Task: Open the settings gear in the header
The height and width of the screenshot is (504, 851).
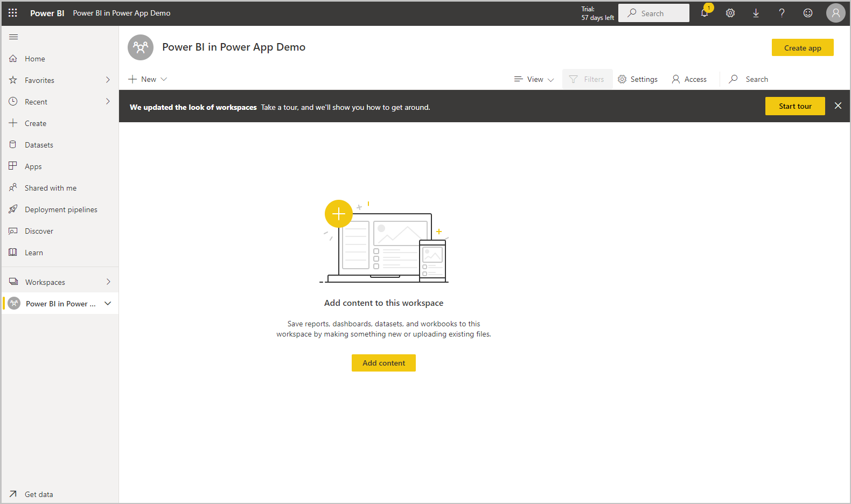Action: tap(730, 13)
